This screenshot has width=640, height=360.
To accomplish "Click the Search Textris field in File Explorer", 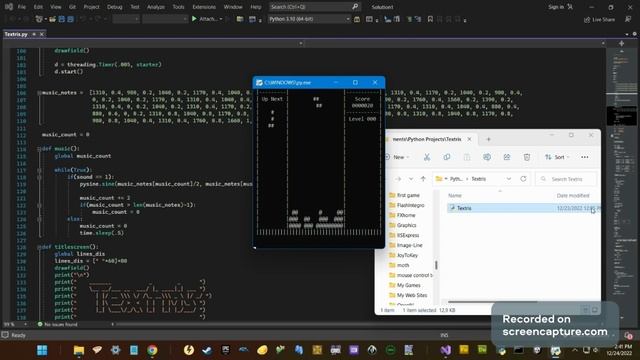I will pyautogui.click(x=566, y=179).
